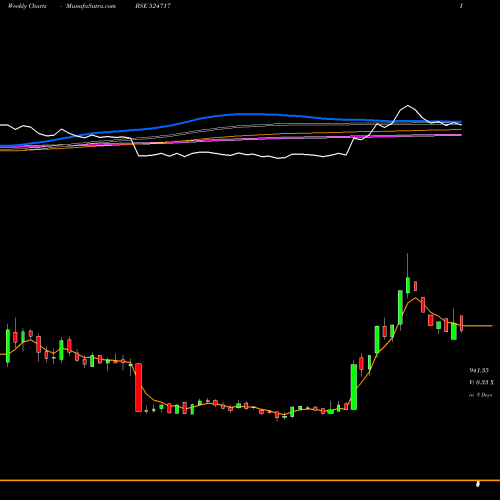This screenshot has width=500, height=500.
Task: Click the 'BSE 524717' stock code label
Action: (153, 6)
